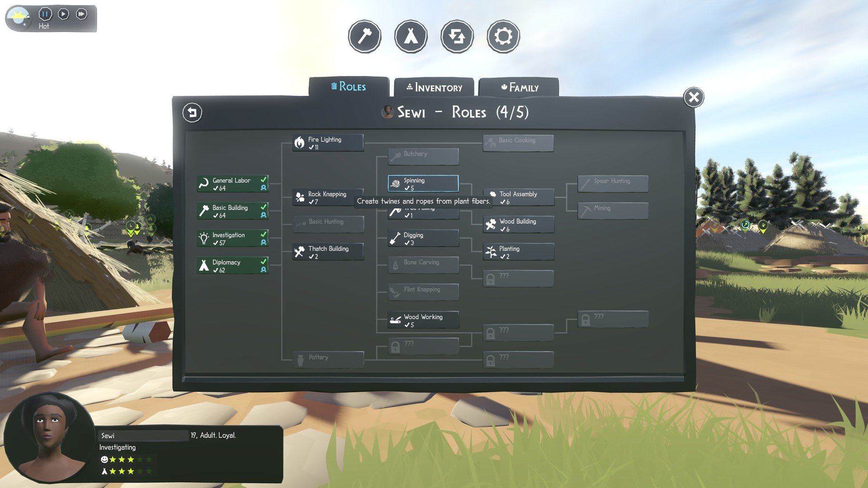Select the General Labor role icon
868x488 pixels.
204,183
